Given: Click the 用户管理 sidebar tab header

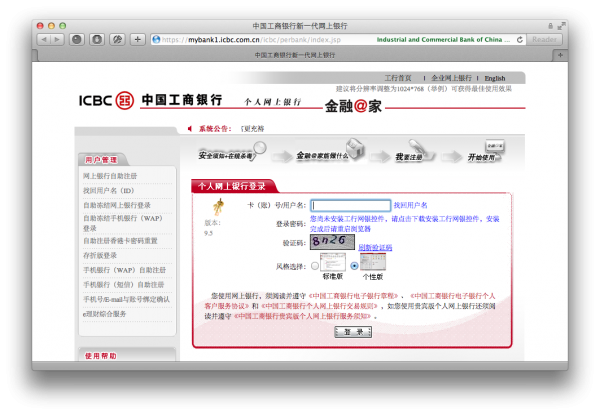Looking at the screenshot, I should coord(101,160).
